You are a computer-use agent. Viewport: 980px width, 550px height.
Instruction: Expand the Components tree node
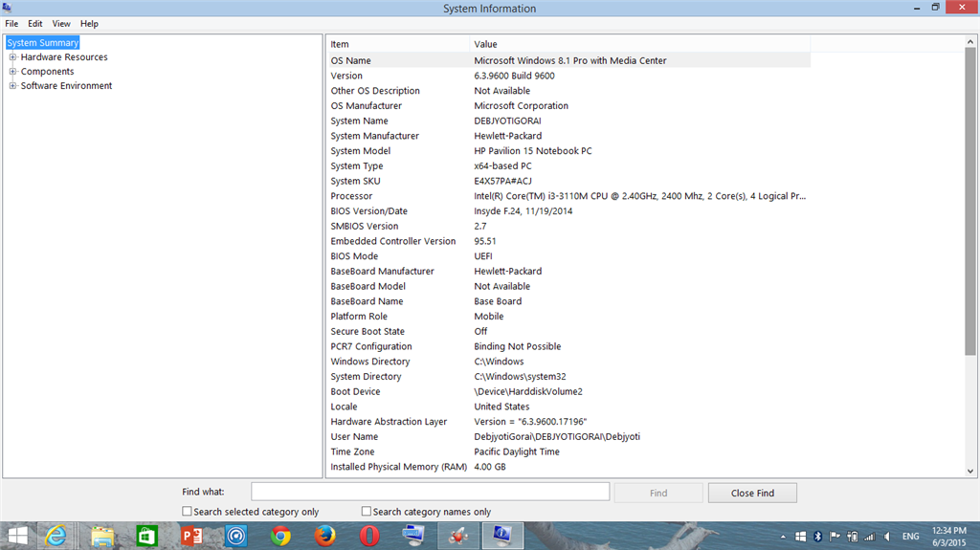(x=12, y=71)
